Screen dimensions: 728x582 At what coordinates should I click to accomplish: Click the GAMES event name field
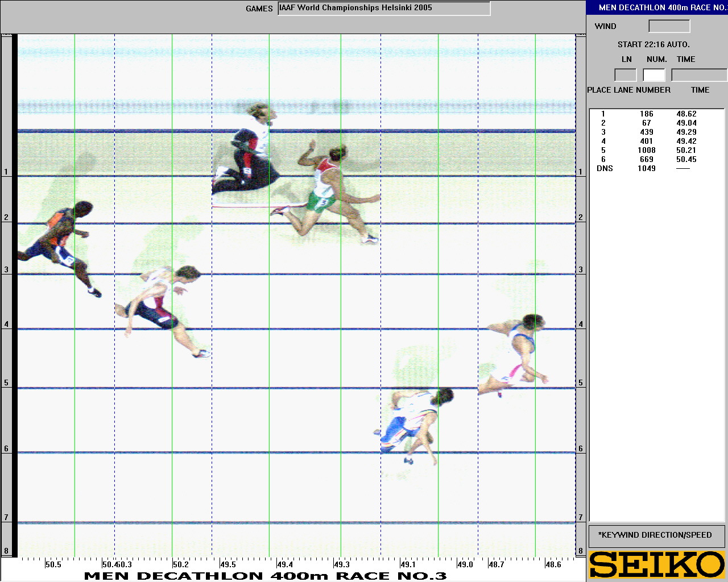pyautogui.click(x=384, y=9)
